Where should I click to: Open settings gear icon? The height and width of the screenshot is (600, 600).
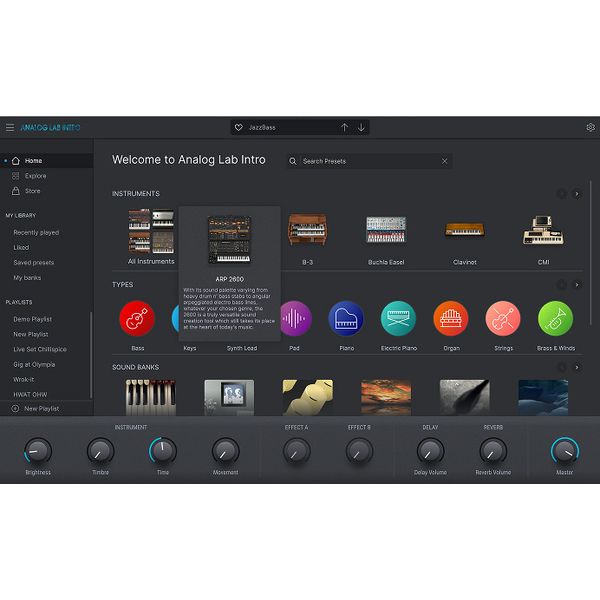point(590,127)
